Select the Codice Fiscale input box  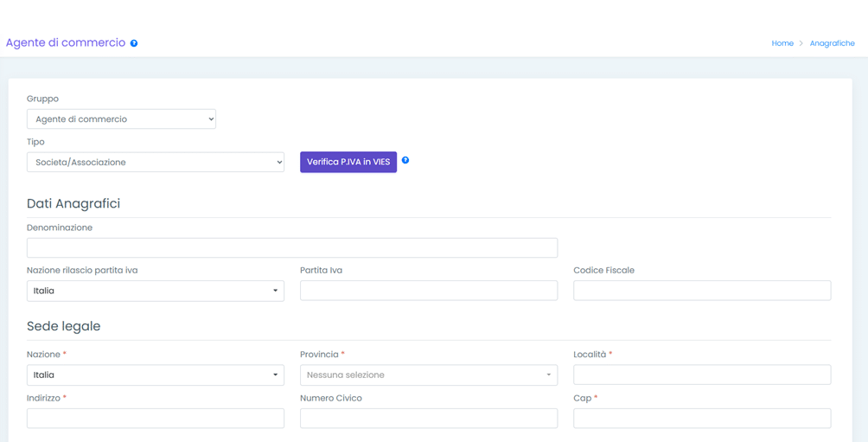(702, 291)
